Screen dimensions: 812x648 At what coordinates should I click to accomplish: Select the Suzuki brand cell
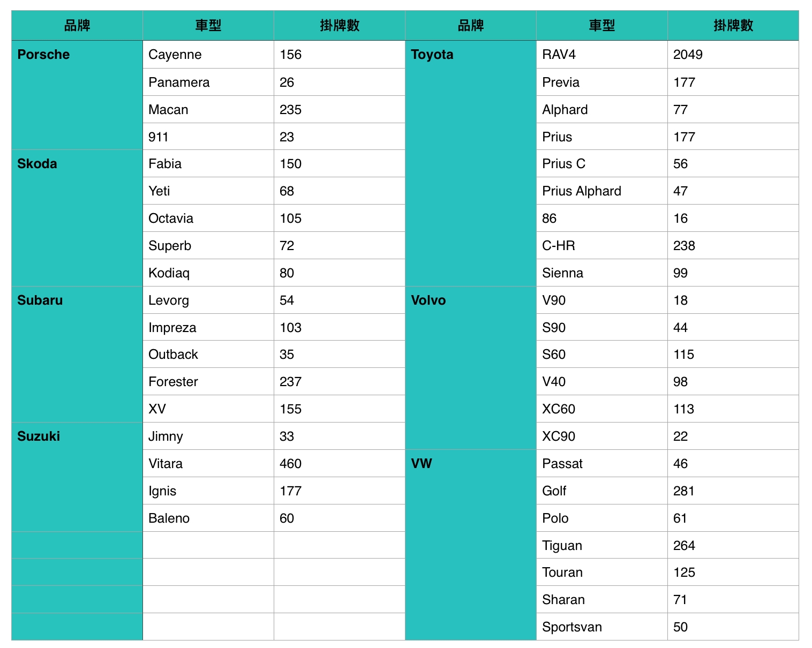(x=77, y=477)
